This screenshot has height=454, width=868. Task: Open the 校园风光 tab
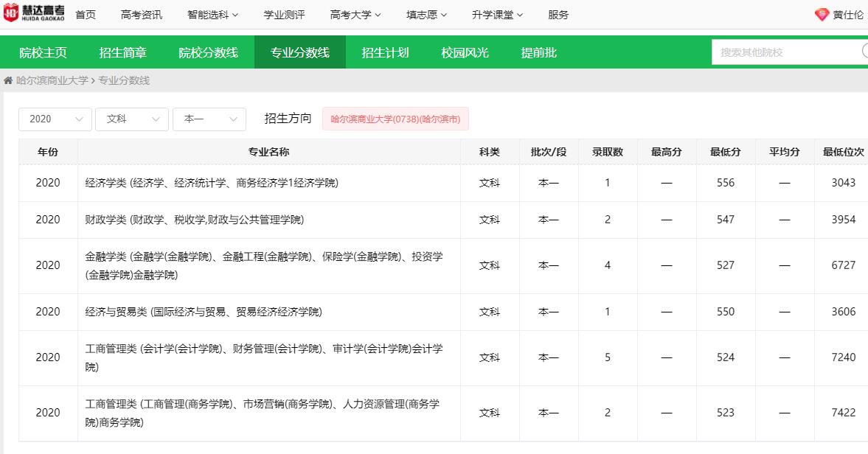coord(465,52)
